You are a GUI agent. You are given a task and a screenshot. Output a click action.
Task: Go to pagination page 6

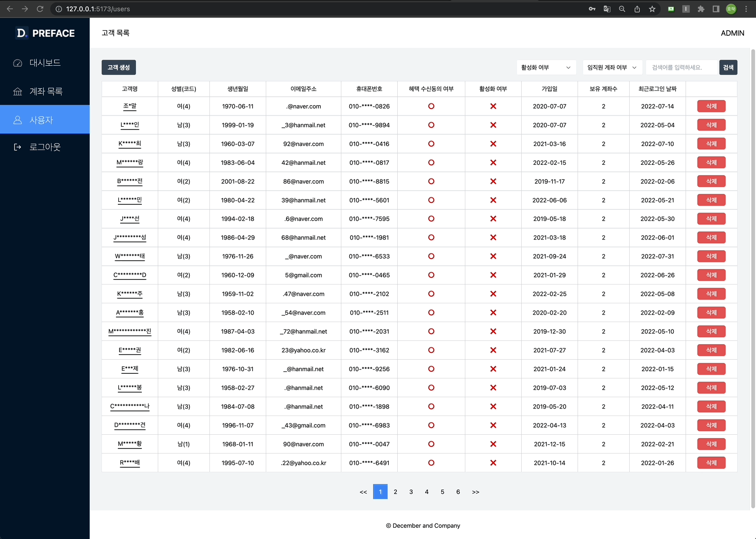458,492
